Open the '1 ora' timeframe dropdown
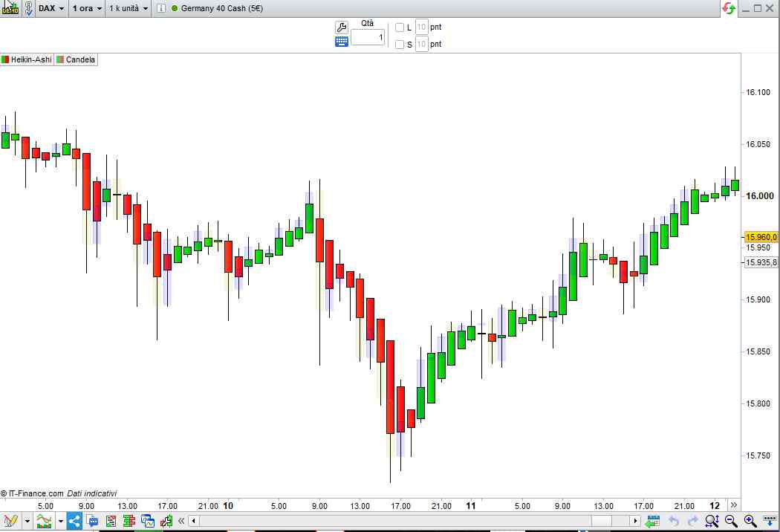Viewport: 780px width, 532px height. [87, 8]
